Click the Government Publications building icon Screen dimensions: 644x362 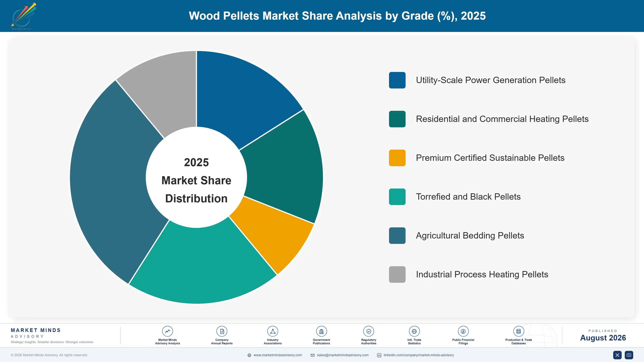click(321, 331)
